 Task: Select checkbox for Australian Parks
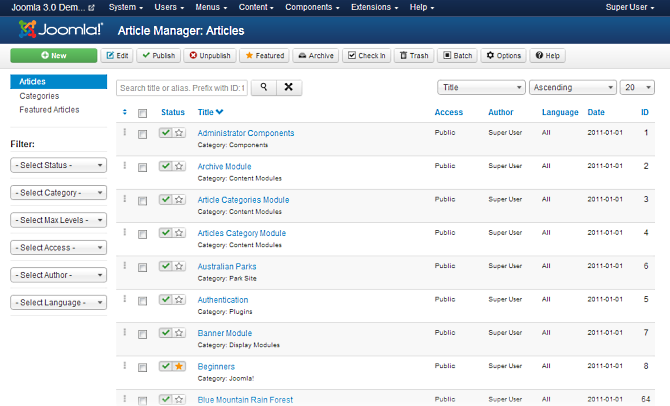pos(142,268)
